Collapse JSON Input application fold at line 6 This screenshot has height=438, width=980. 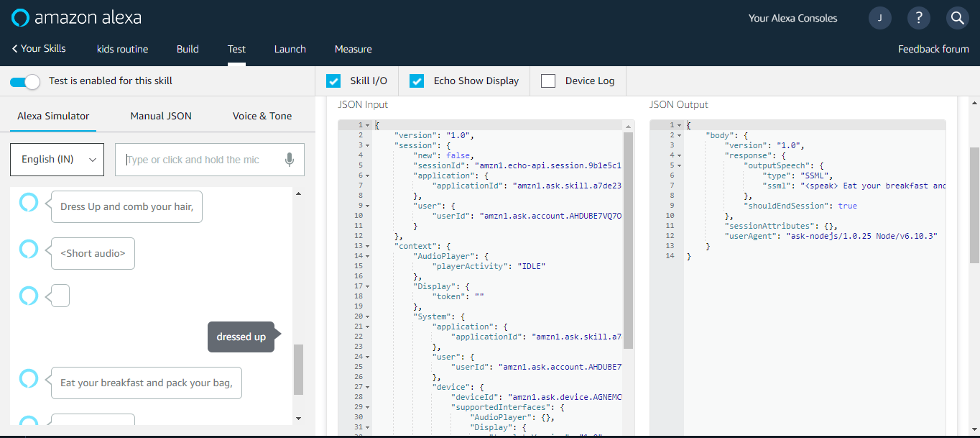pos(369,175)
